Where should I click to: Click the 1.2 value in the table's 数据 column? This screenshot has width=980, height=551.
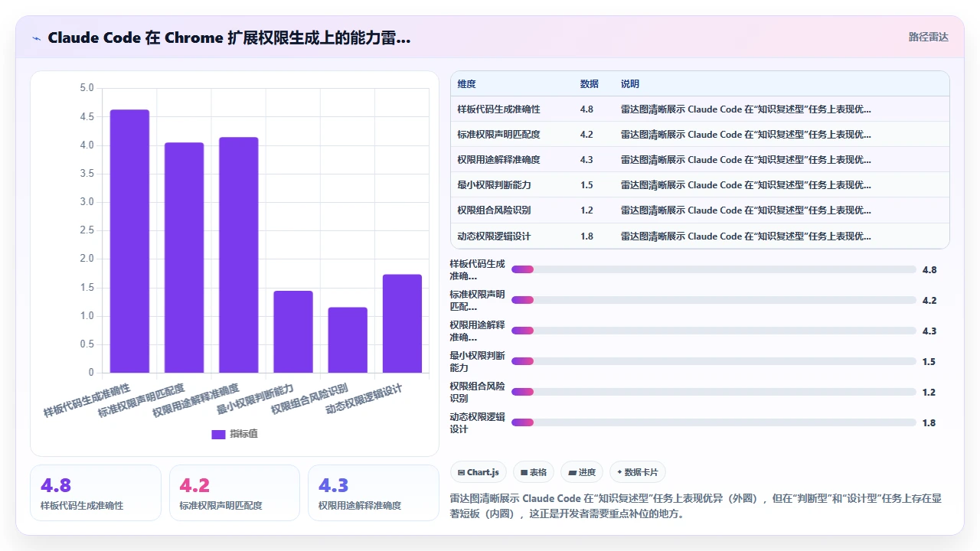586,210
